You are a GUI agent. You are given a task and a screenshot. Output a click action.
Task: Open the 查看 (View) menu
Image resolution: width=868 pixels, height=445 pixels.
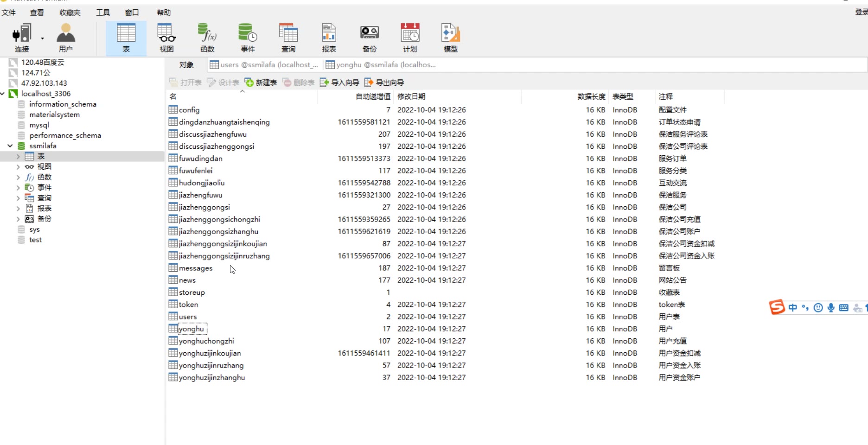coord(37,13)
